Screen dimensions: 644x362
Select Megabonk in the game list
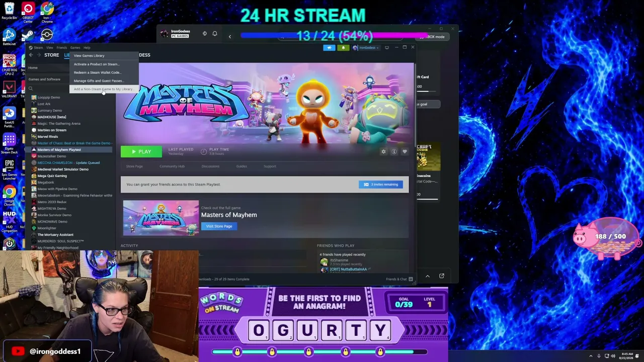[x=45, y=182]
